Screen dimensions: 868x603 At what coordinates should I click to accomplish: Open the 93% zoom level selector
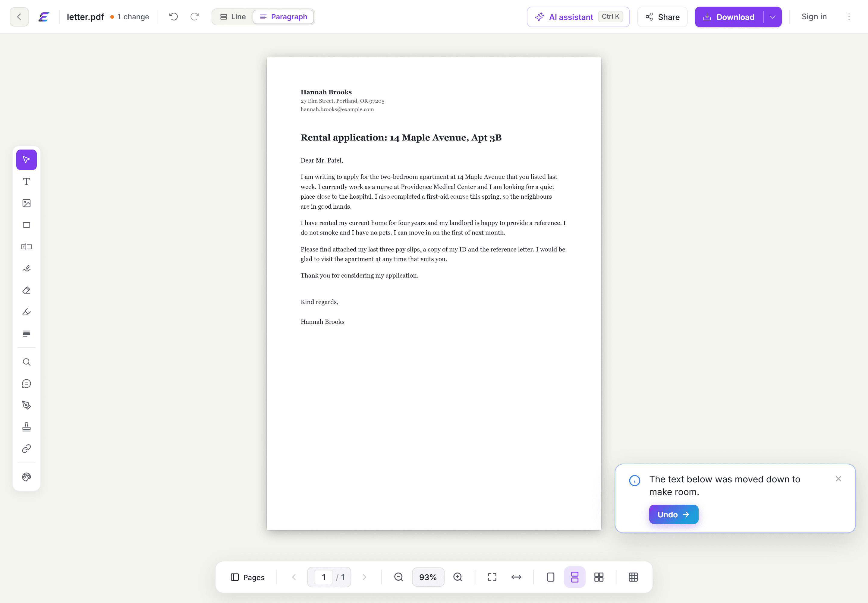click(428, 577)
